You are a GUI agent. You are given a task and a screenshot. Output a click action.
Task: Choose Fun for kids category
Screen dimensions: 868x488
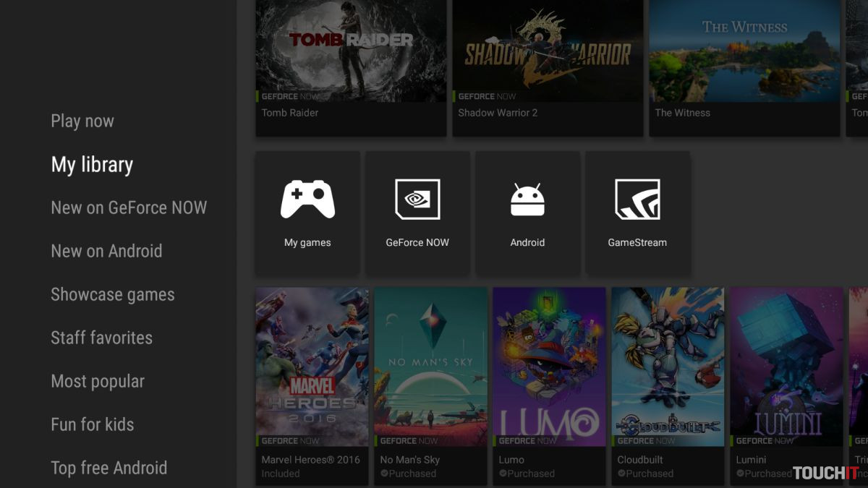[x=92, y=425]
